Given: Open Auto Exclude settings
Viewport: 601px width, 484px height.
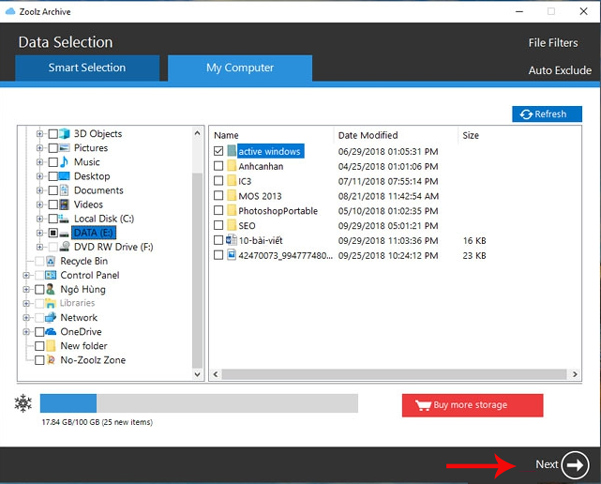Looking at the screenshot, I should click(560, 70).
